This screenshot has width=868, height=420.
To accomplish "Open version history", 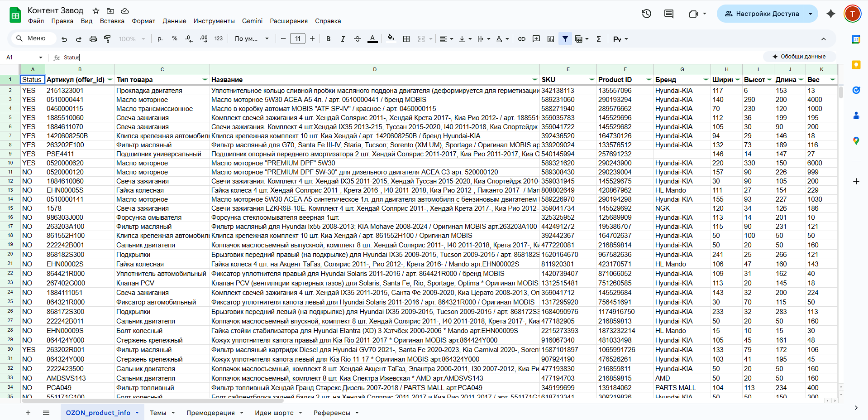I will (x=647, y=14).
